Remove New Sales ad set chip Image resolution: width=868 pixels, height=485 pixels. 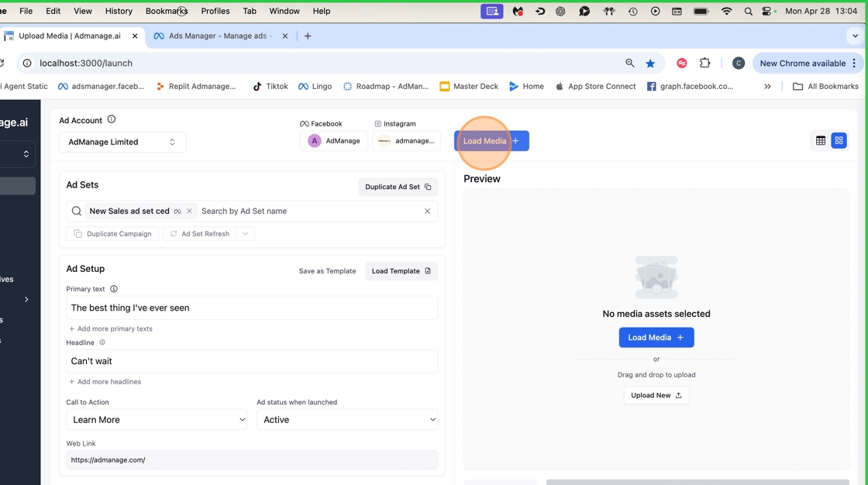(189, 211)
